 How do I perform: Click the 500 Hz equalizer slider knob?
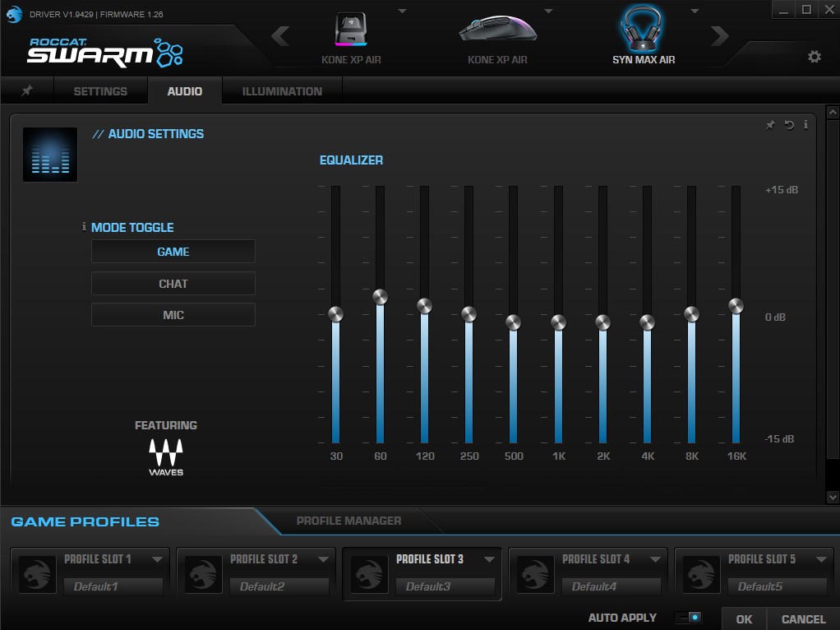pos(513,322)
